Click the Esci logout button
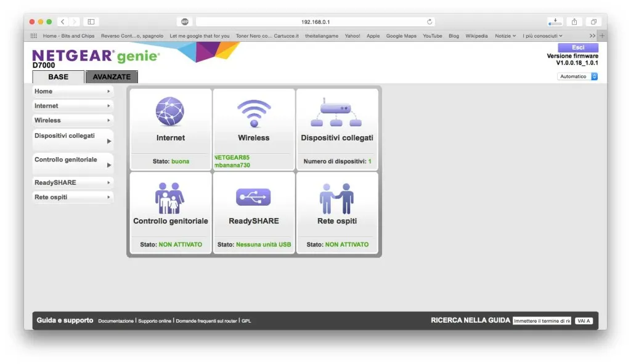The image size is (631, 364). tap(578, 47)
